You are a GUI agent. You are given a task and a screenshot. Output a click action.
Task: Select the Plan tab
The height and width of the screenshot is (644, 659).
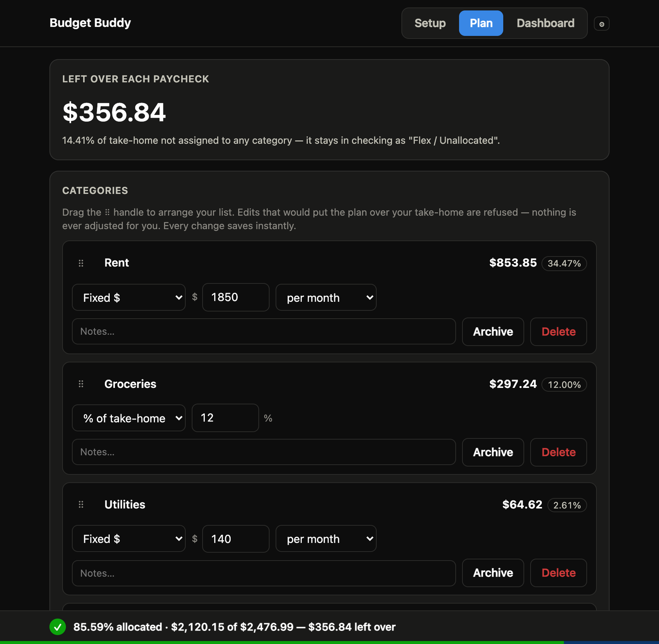481,23
